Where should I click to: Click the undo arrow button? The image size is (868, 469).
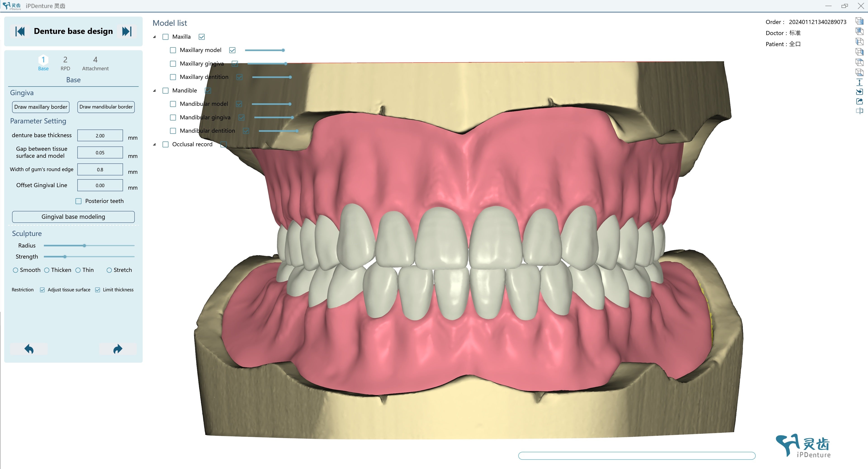coord(29,349)
